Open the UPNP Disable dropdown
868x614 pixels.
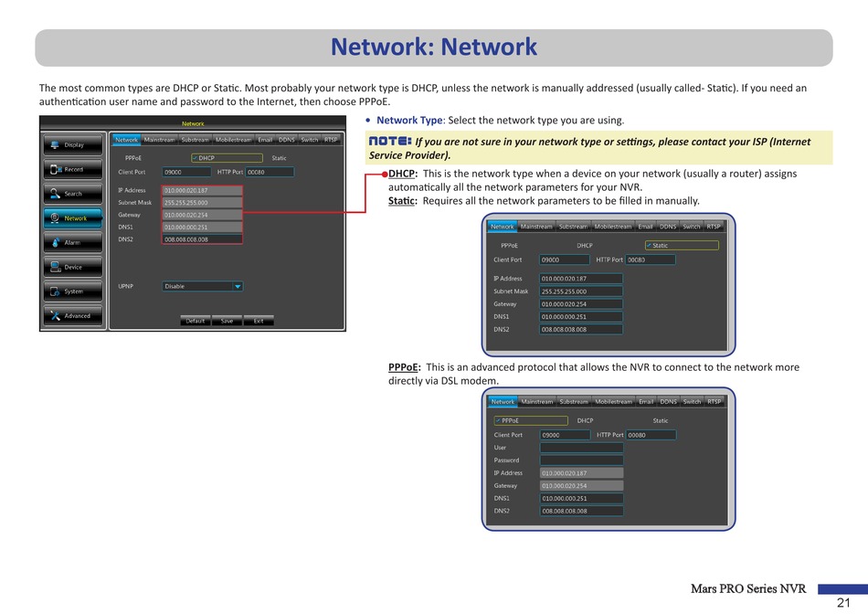pos(203,286)
